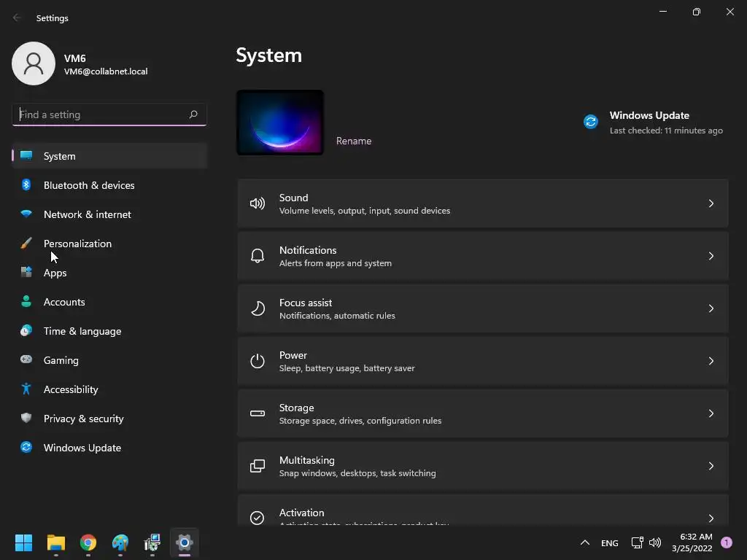
Task: Click the Time & language clock icon
Action: 26,330
